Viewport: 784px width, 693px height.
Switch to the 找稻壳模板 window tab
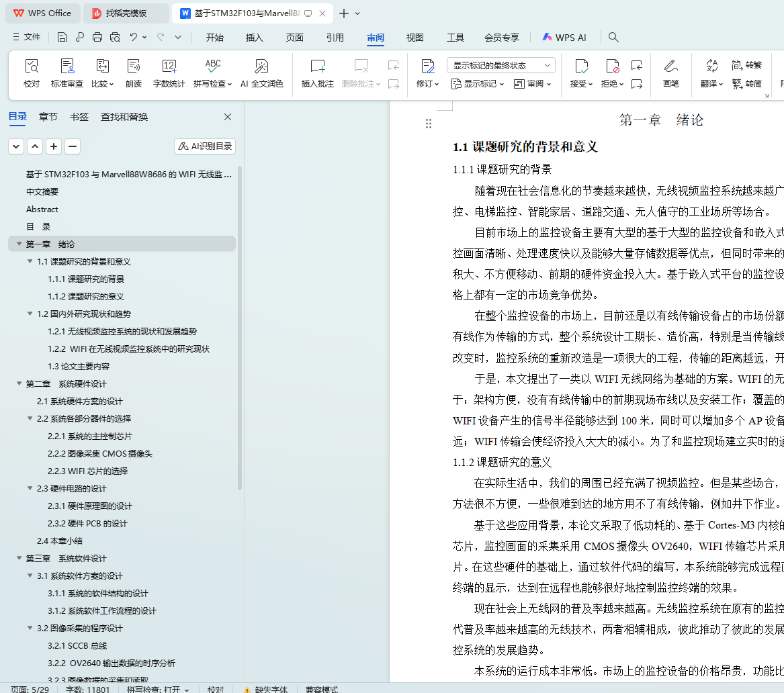[126, 13]
